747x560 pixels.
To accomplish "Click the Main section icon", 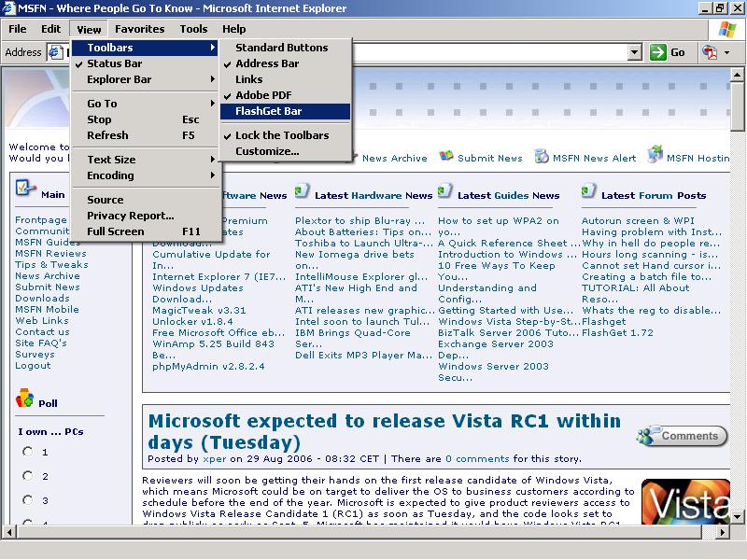I will click(x=25, y=189).
